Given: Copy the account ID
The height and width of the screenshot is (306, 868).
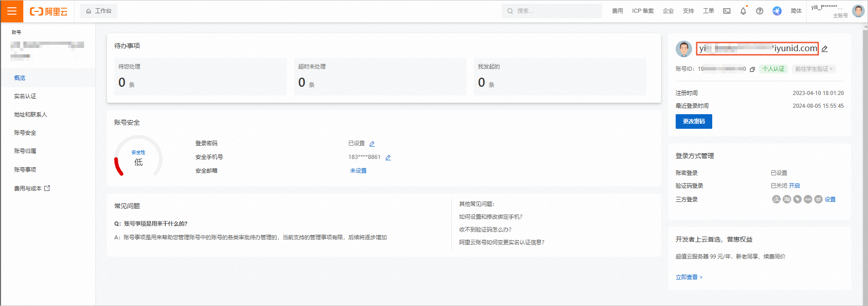Looking at the screenshot, I should point(752,69).
